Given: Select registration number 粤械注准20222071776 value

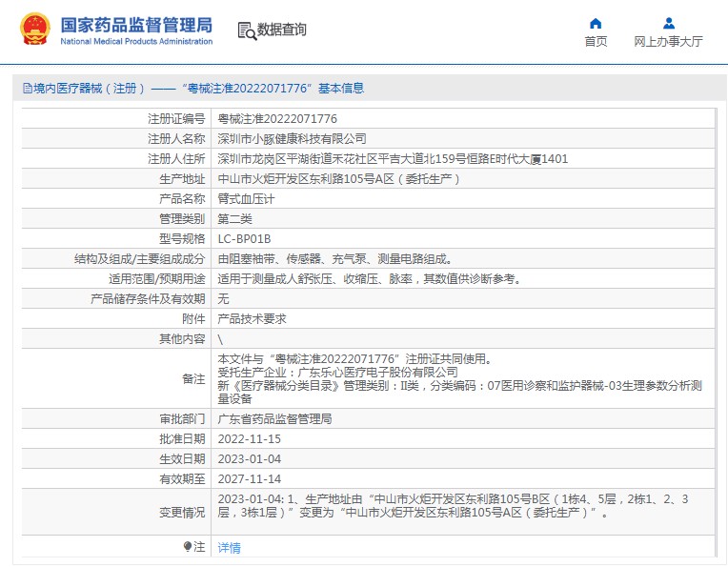Looking at the screenshot, I should 277,119.
